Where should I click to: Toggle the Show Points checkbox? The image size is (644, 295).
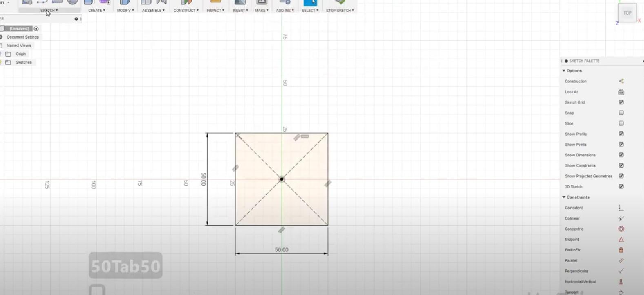pyautogui.click(x=621, y=144)
